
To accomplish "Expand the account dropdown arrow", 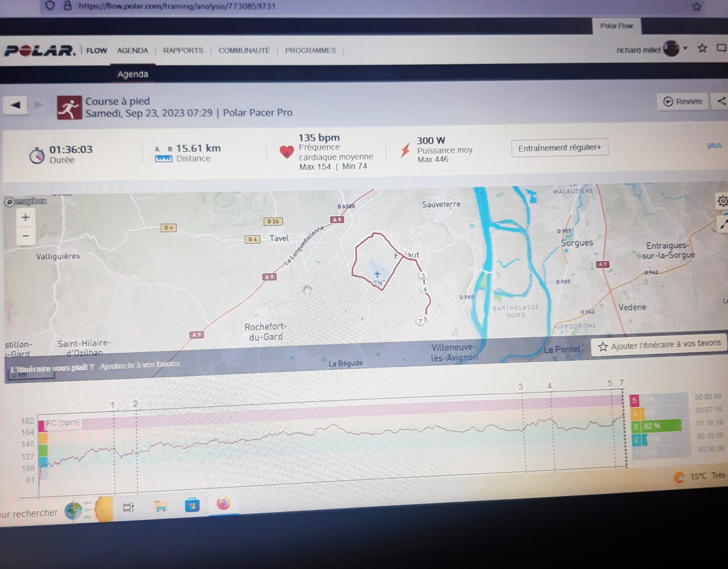I will 685,48.
